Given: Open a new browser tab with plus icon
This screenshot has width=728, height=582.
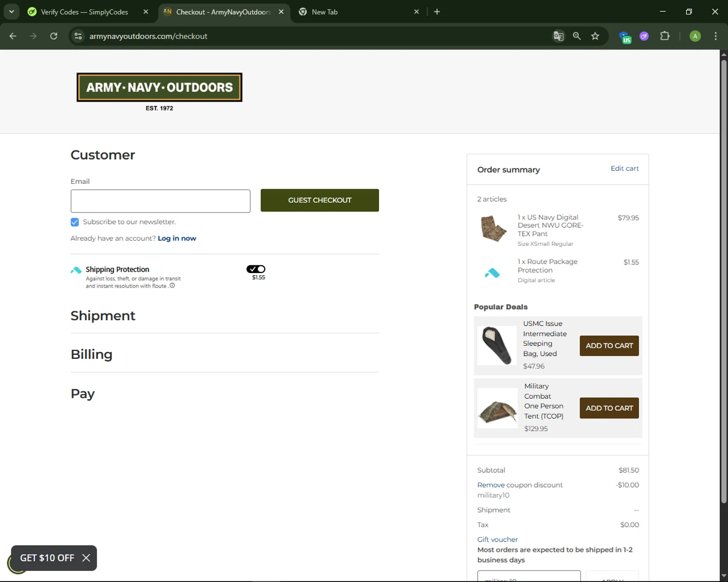Looking at the screenshot, I should point(437,12).
